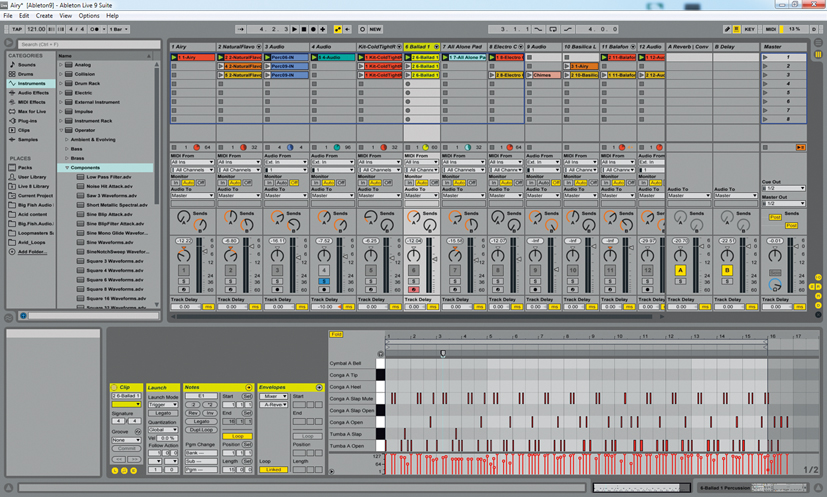Open the Help menu
The image size is (827, 497).
coord(112,16)
